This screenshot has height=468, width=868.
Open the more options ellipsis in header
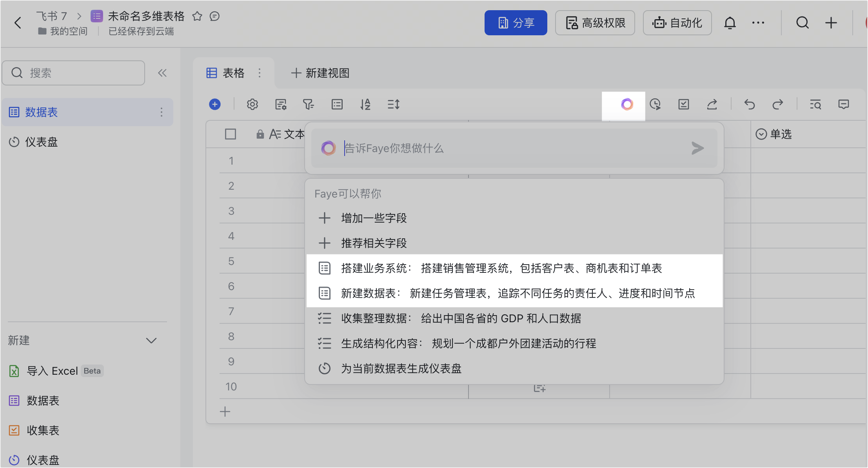[758, 23]
